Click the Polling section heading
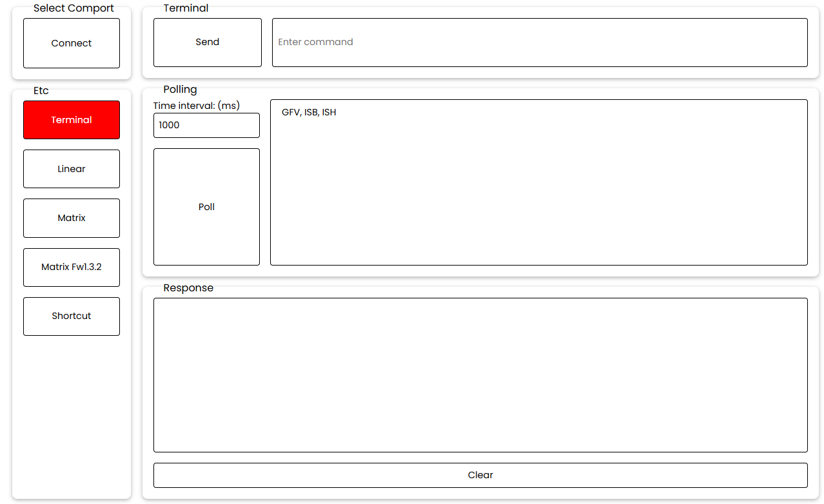The image size is (824, 504). point(180,90)
